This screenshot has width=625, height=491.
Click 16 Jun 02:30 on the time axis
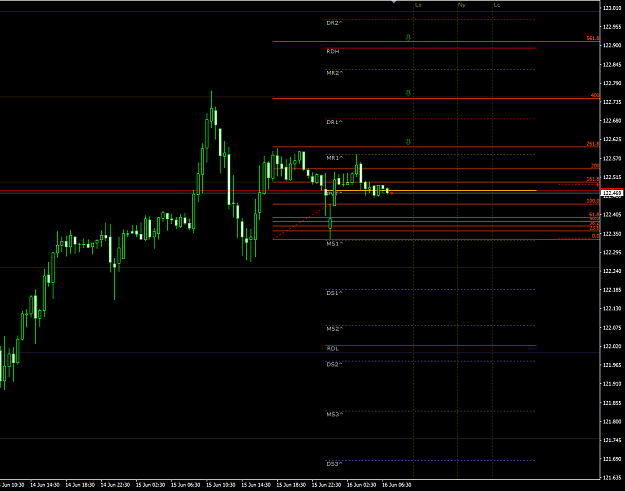click(x=362, y=485)
